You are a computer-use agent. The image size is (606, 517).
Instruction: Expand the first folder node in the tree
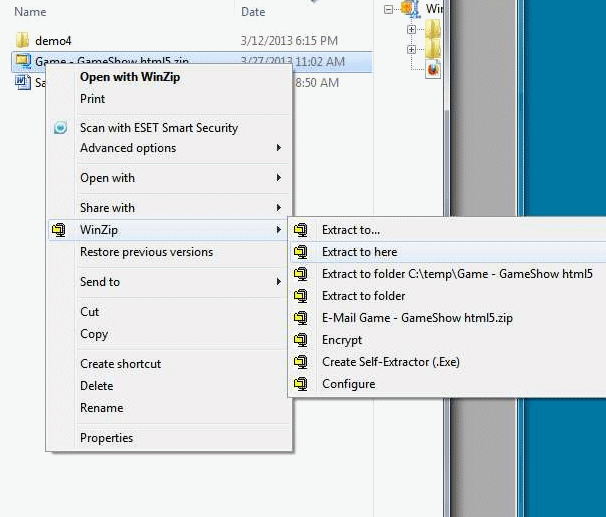411,29
